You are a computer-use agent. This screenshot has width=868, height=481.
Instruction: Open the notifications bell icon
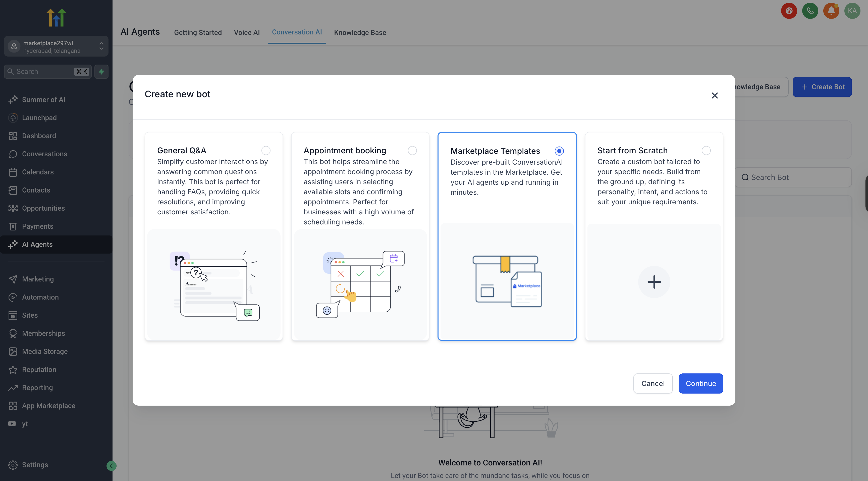(831, 11)
